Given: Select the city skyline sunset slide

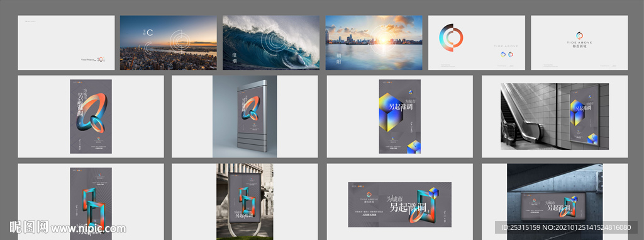Looking at the screenshot, I should [x=168, y=43].
